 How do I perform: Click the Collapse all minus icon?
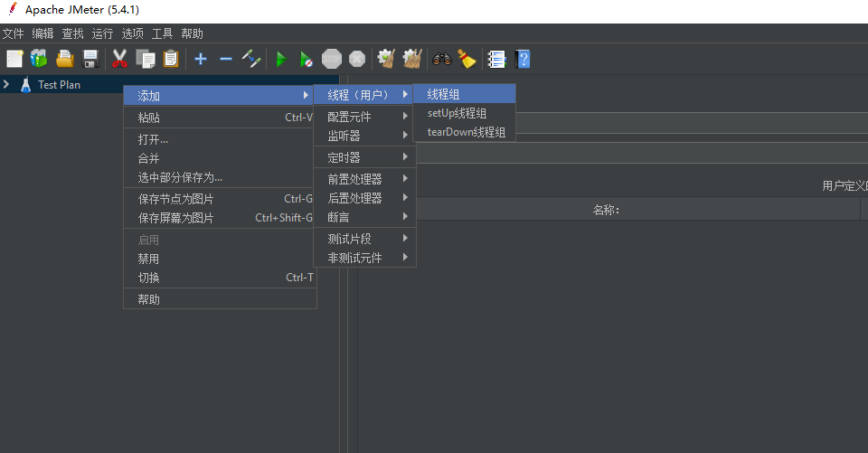226,59
